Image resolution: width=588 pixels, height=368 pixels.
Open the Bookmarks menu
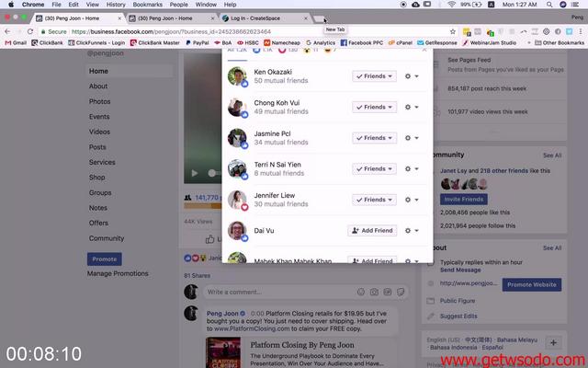(x=147, y=5)
